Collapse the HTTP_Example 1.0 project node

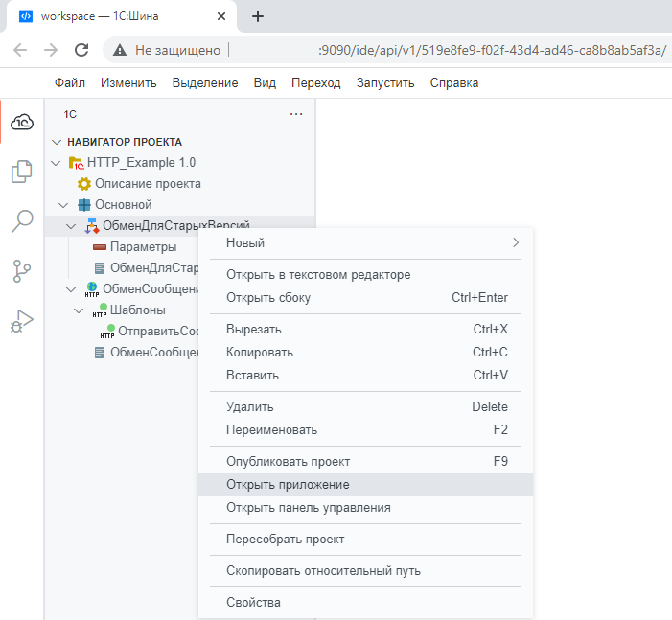point(56,163)
